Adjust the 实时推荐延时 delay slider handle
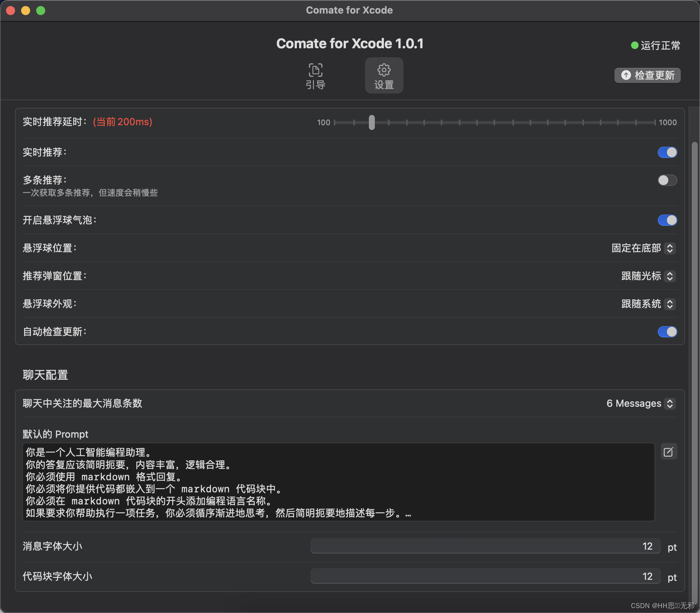 (372, 123)
